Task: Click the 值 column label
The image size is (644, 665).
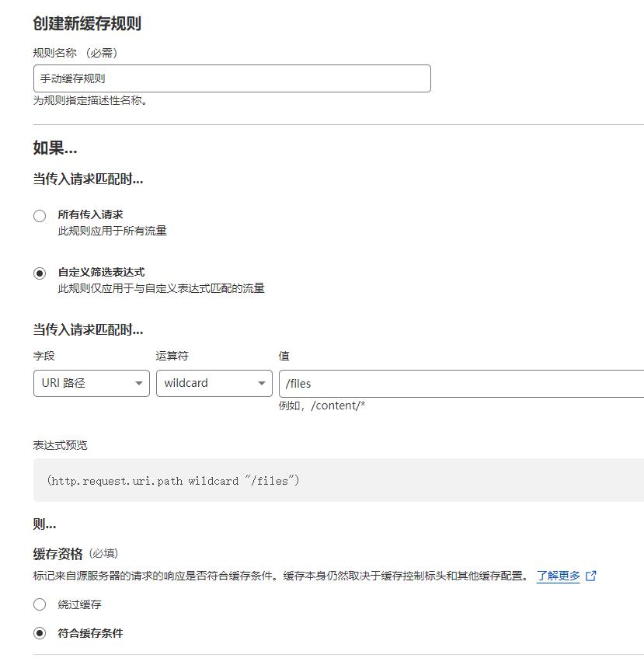Action: tap(284, 356)
